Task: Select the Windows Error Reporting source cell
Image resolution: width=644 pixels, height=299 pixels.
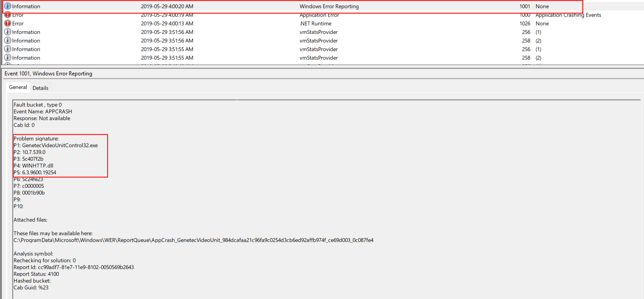Action: click(329, 6)
